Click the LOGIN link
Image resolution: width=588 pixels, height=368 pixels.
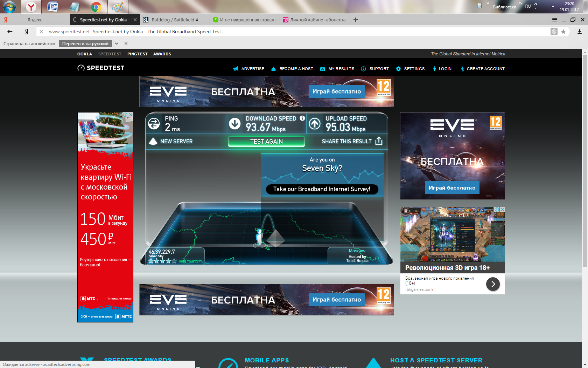pyautogui.click(x=442, y=69)
